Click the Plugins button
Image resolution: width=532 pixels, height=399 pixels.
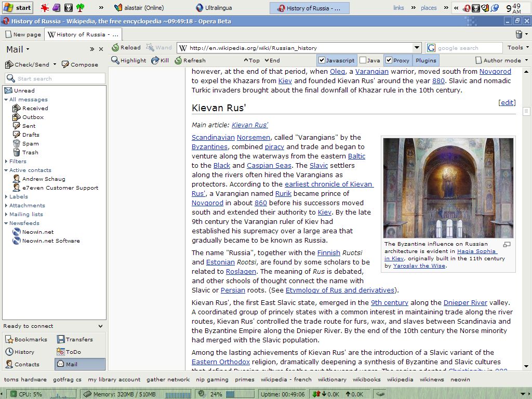[426, 61]
